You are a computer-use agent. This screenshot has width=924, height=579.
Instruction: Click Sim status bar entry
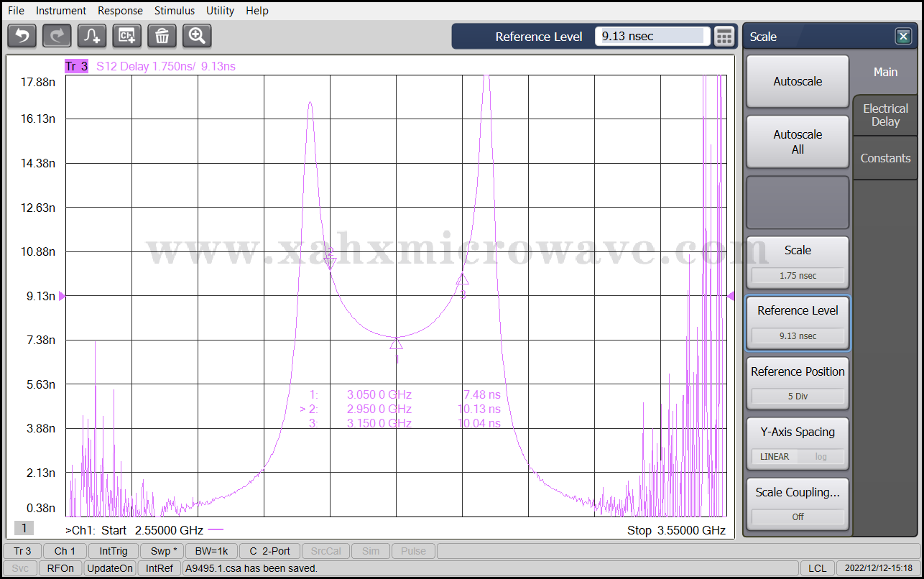click(x=371, y=551)
